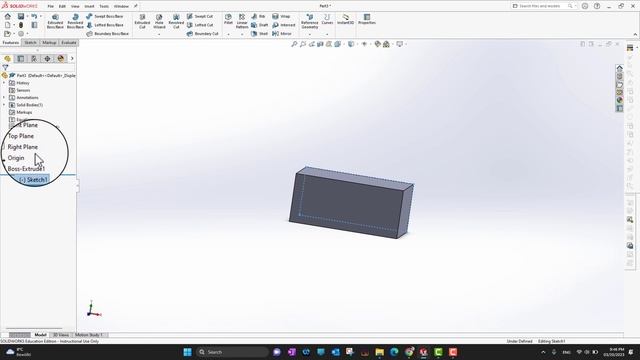
Task: Click the Save icon
Action: click(x=21, y=16)
